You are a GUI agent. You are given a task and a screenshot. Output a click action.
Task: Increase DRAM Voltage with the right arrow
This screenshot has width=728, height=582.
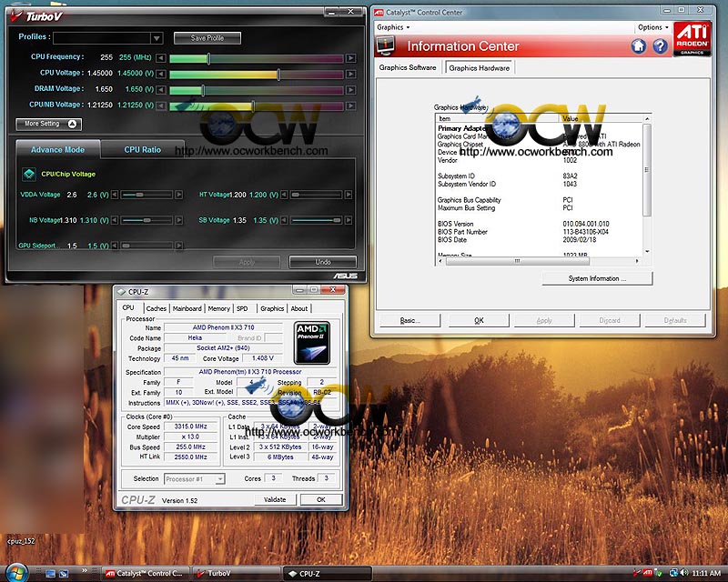351,90
